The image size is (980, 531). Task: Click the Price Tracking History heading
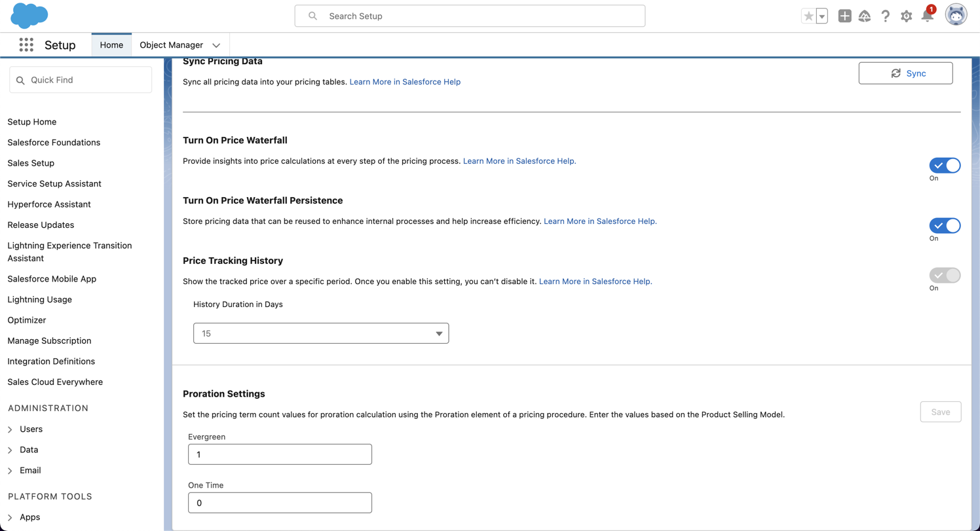(233, 261)
